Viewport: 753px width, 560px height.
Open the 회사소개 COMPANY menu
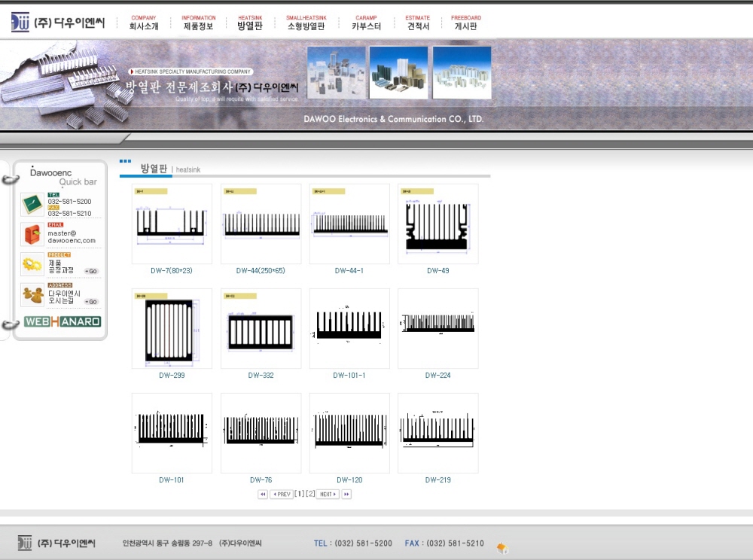pos(144,23)
